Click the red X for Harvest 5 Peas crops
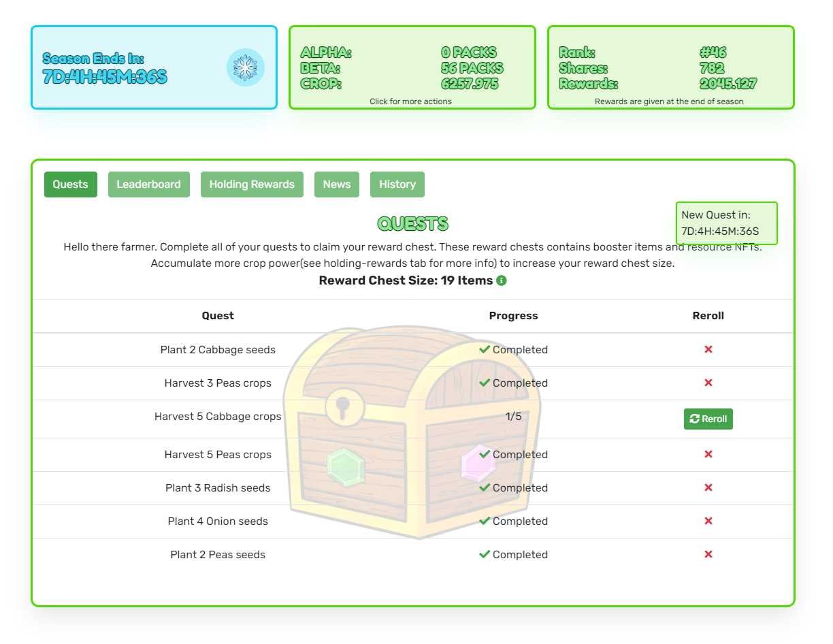The image size is (833, 644). tap(708, 454)
